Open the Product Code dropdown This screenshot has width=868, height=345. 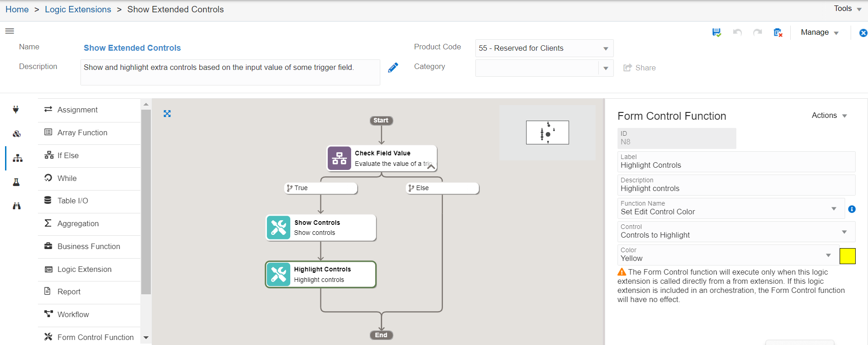click(605, 48)
